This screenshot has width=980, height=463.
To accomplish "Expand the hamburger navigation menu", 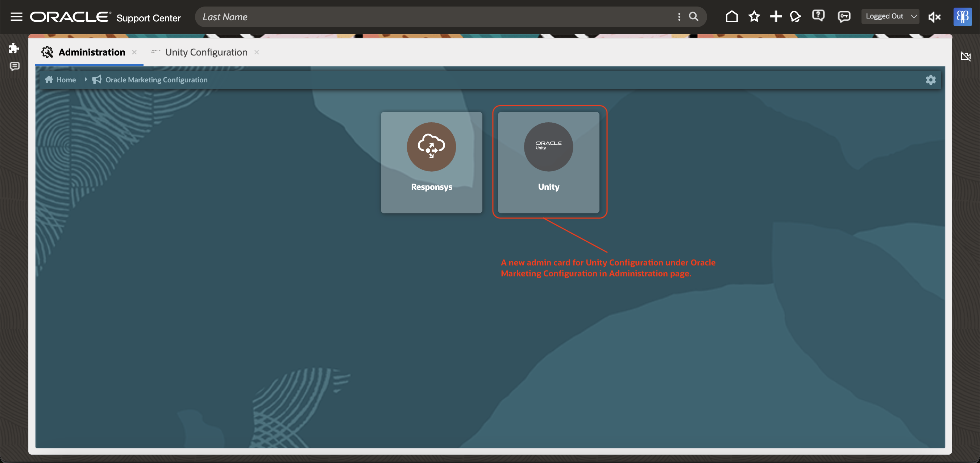I will point(16,17).
